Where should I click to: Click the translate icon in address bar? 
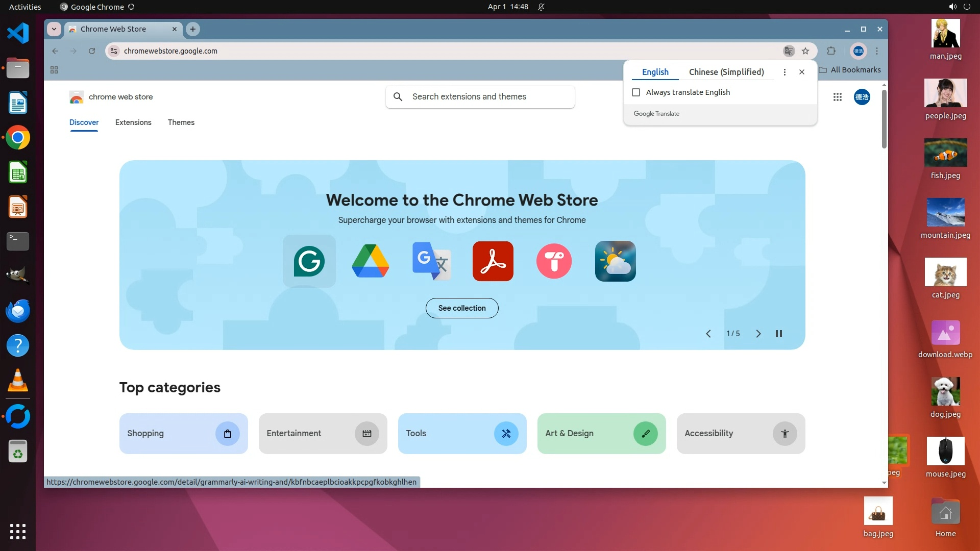coord(789,51)
